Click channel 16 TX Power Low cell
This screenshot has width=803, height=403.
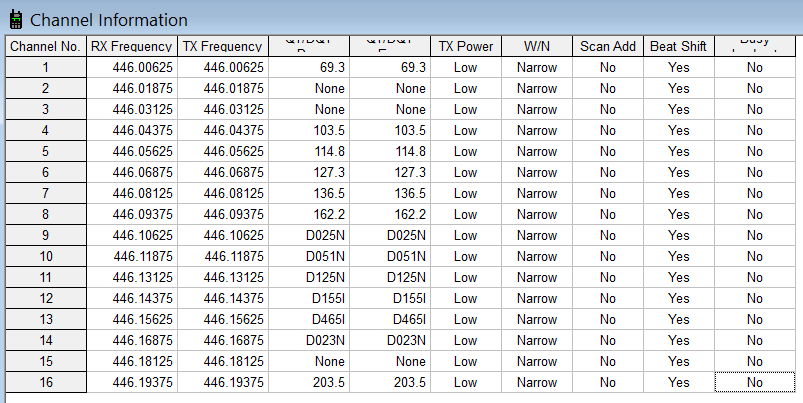[466, 382]
